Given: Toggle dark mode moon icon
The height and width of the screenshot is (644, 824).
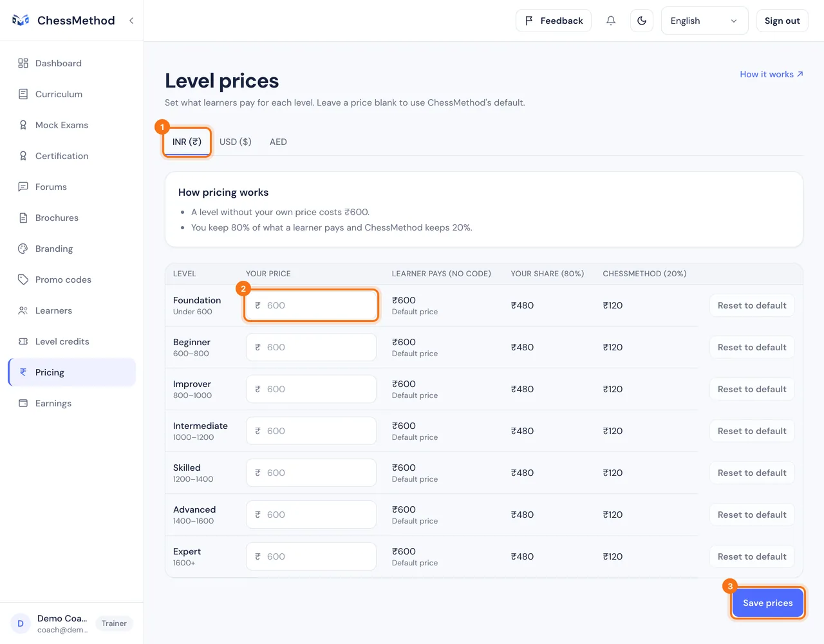Looking at the screenshot, I should pos(642,21).
